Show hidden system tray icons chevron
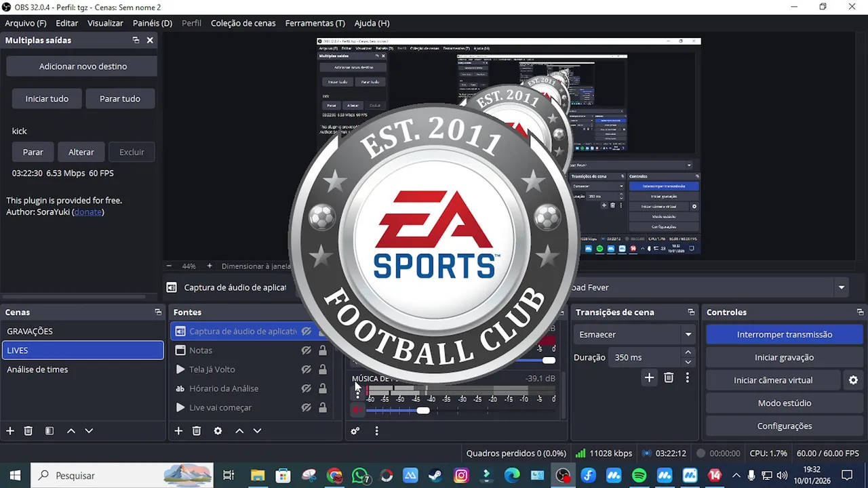Image resolution: width=868 pixels, height=488 pixels. pos(736,476)
